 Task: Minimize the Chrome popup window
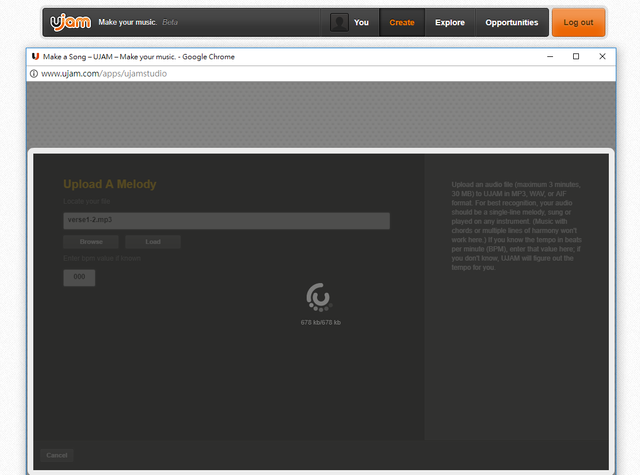(x=550, y=56)
